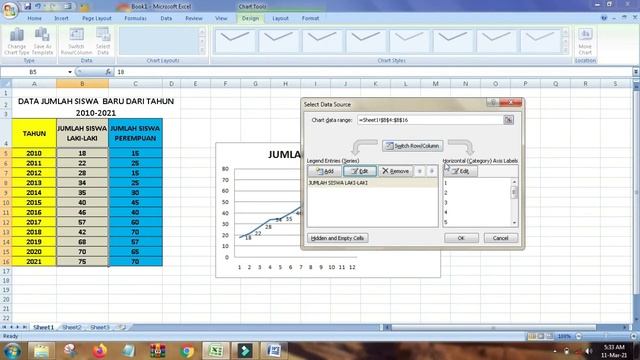
Task: Switch to Sheet3 tab
Action: 100,327
